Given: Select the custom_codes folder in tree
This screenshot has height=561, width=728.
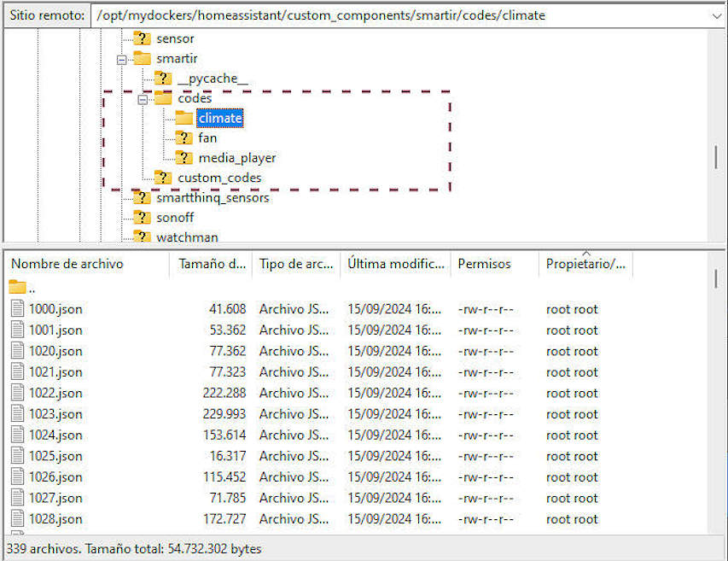Looking at the screenshot, I should [219, 178].
